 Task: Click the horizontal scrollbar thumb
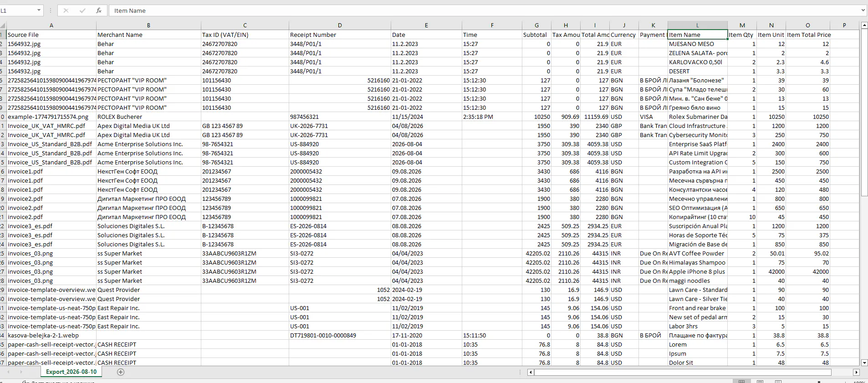click(x=683, y=372)
